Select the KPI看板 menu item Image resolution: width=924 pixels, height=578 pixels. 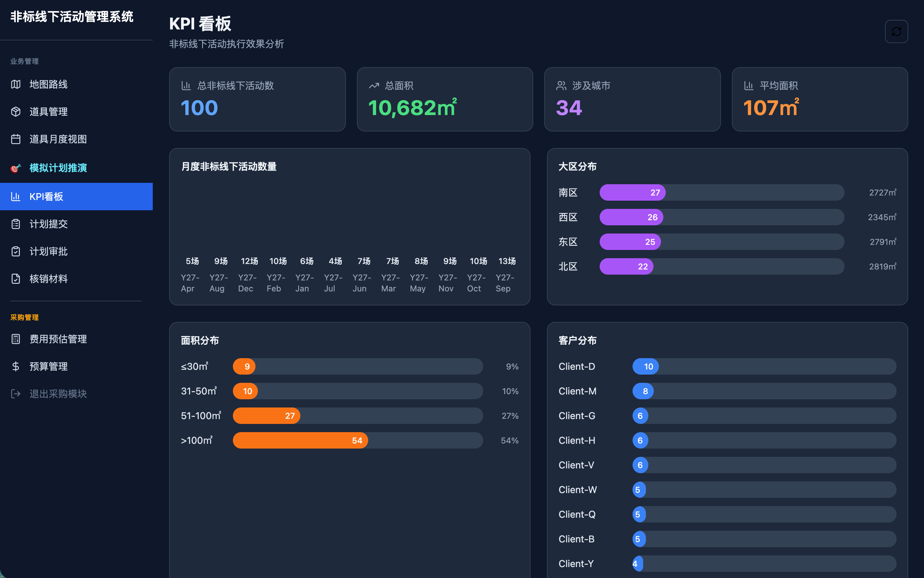click(76, 197)
